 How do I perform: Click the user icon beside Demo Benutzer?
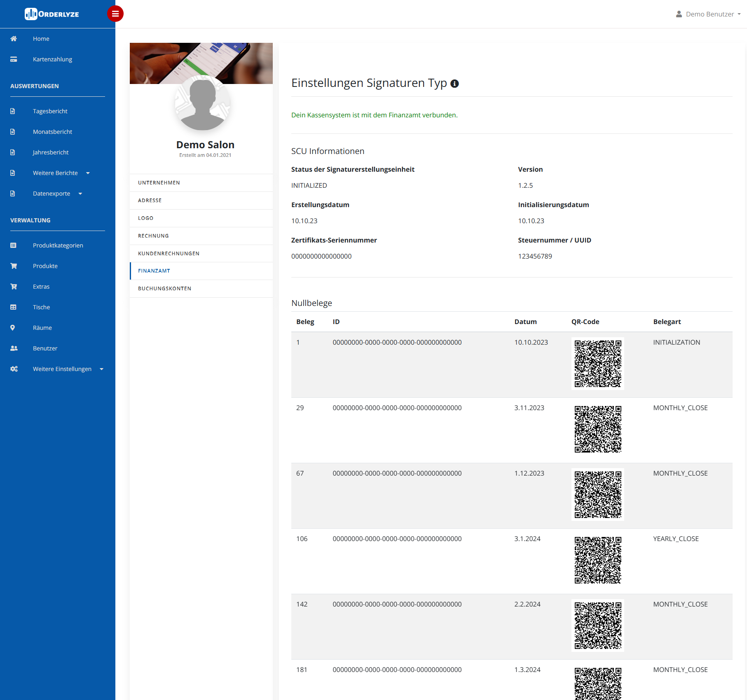pos(679,14)
